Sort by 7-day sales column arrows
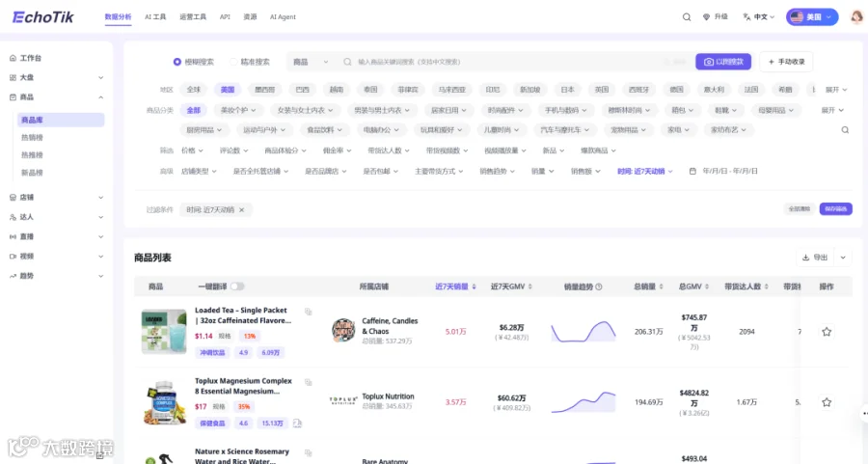Screen dimensions: 868x464 click(x=474, y=287)
